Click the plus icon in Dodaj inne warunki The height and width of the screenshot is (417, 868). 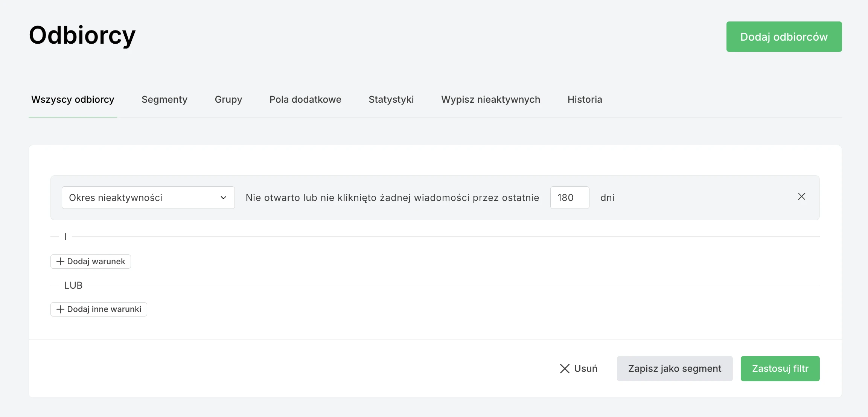coord(60,309)
